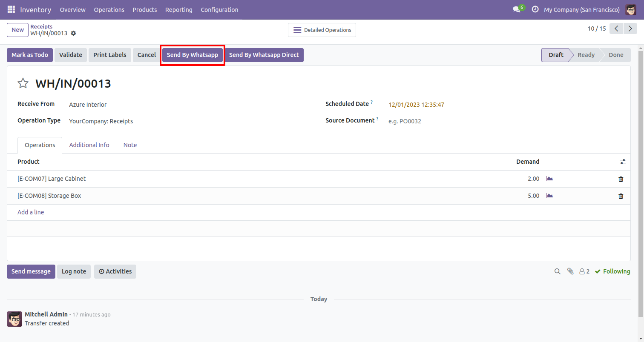Click Mitchell Admin avatar in chatter
644x342 pixels.
click(x=14, y=319)
